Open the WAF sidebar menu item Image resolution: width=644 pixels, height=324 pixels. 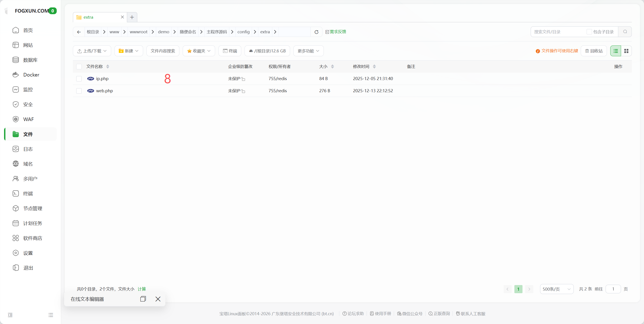[x=28, y=119]
